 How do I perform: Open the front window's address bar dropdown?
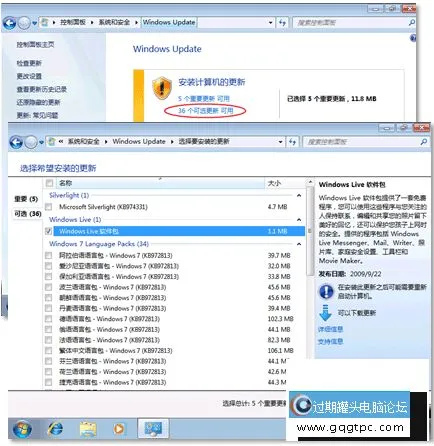point(280,142)
